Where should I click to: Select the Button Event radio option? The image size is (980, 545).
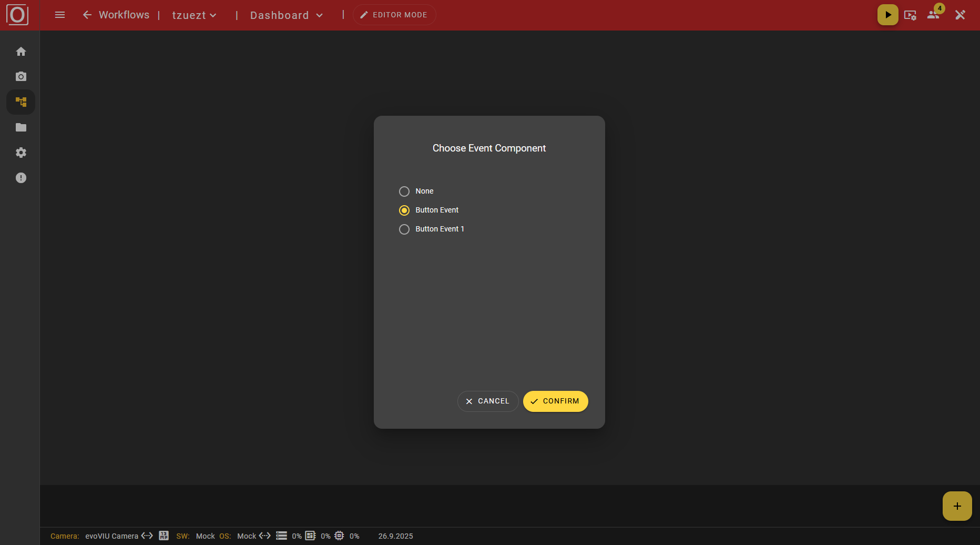coord(404,210)
